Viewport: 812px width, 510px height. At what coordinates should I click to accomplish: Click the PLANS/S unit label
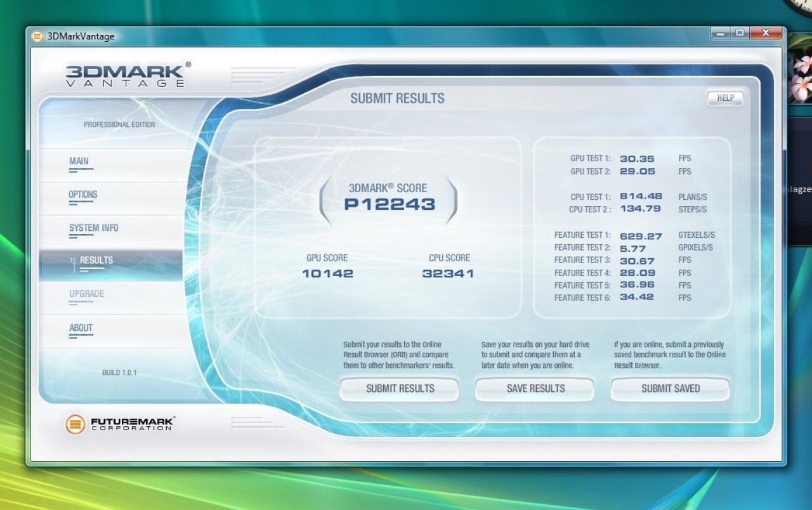tap(693, 197)
